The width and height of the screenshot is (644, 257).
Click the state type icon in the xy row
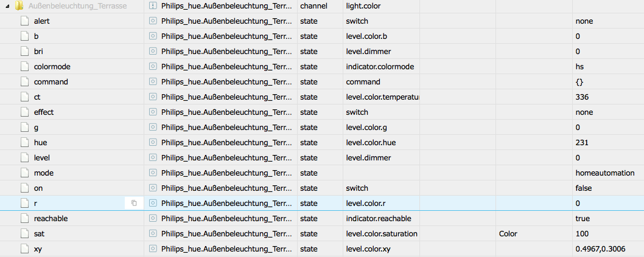pyautogui.click(x=153, y=249)
